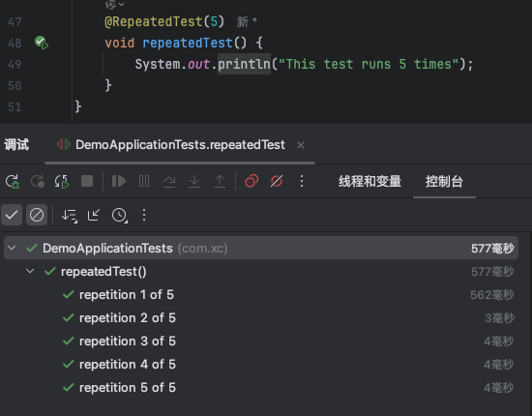Resume program execution
The height and width of the screenshot is (416, 532).
click(x=119, y=181)
